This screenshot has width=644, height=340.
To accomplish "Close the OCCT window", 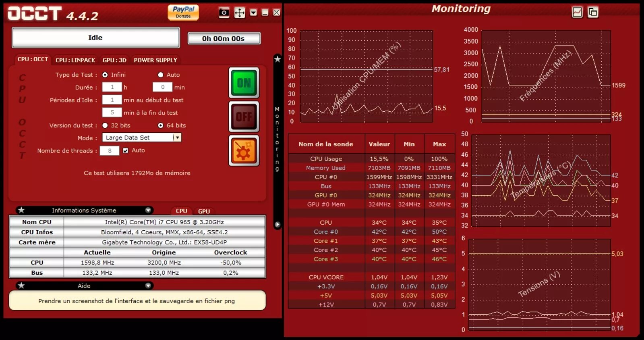I will pyautogui.click(x=277, y=13).
